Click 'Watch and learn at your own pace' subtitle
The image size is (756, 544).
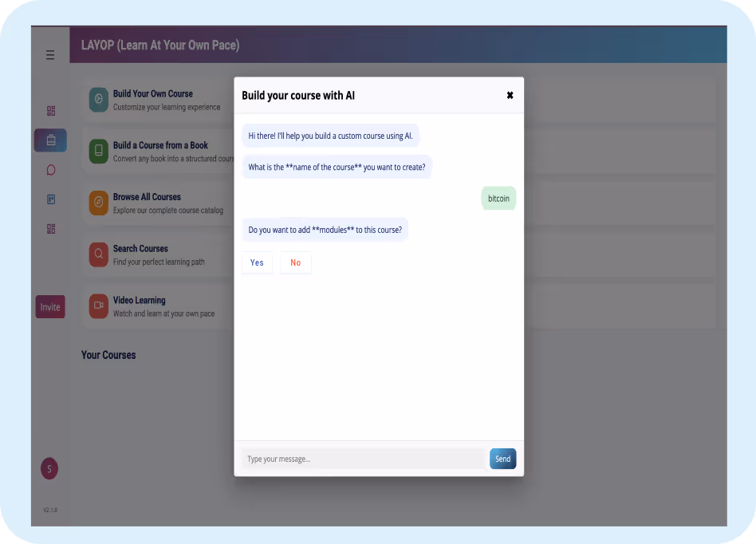[x=164, y=313]
